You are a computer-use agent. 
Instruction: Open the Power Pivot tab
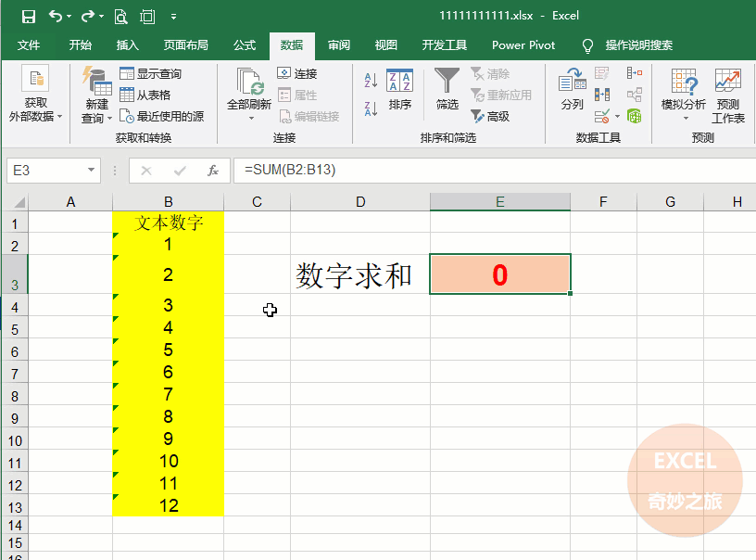coord(523,45)
